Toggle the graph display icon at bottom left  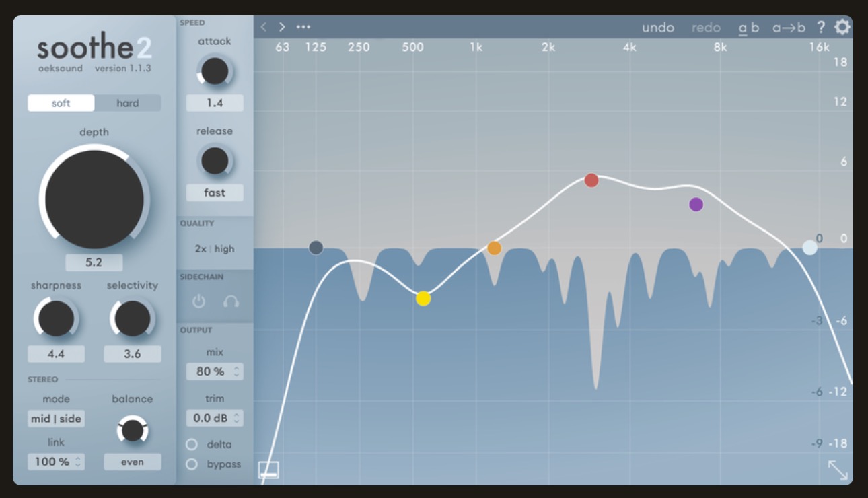268,470
